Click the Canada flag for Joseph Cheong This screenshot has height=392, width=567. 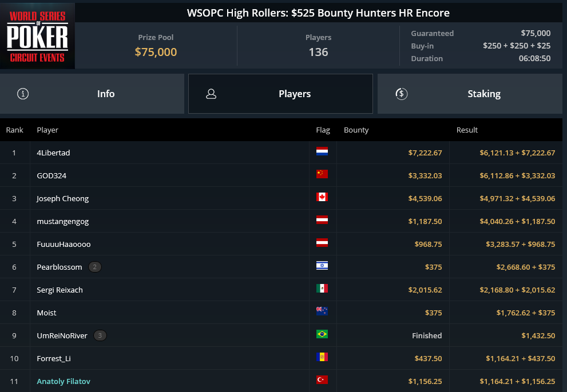(x=322, y=197)
